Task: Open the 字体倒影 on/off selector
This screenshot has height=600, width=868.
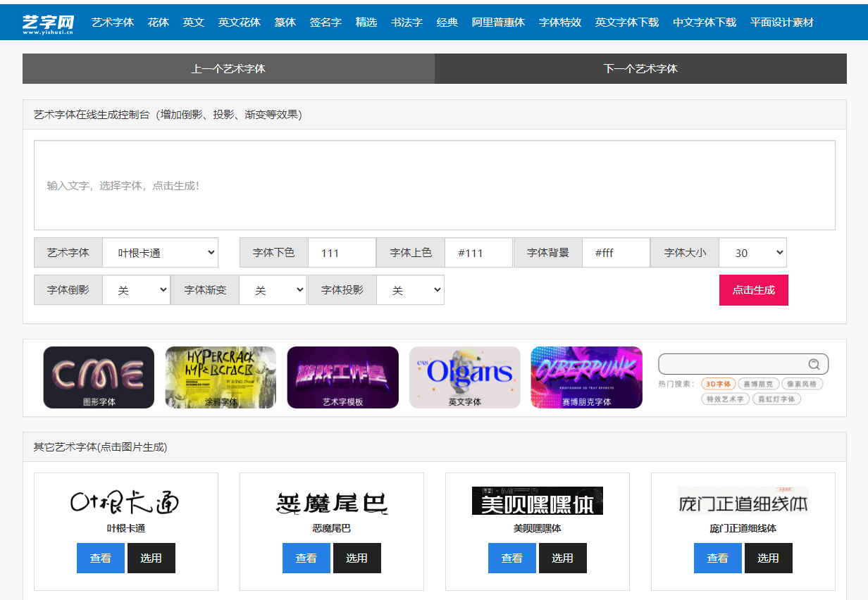Action: coord(136,289)
